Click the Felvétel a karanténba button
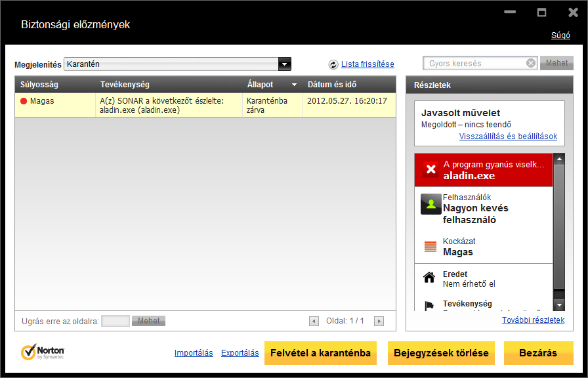The width and height of the screenshot is (588, 378). pos(321,353)
